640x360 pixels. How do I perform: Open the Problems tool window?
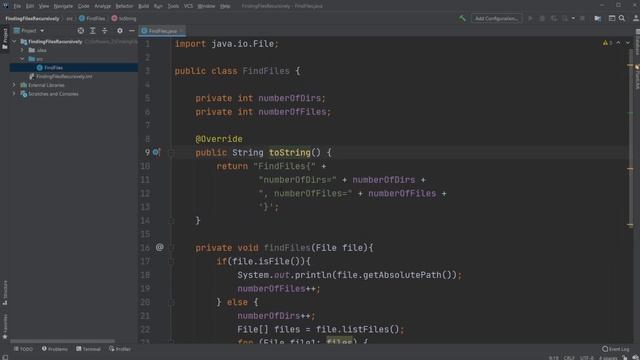(55, 349)
